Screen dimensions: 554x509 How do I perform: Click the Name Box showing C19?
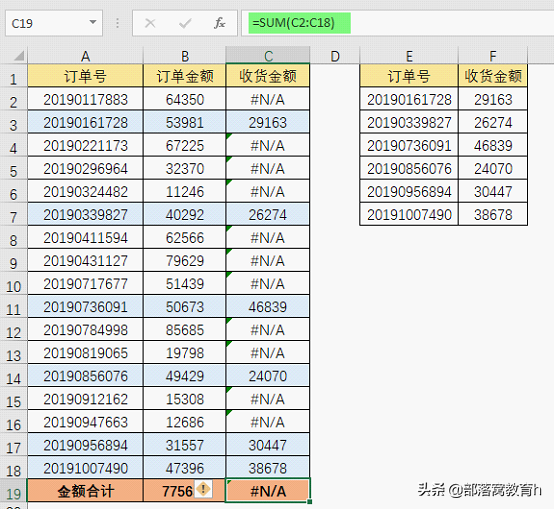(x=54, y=23)
